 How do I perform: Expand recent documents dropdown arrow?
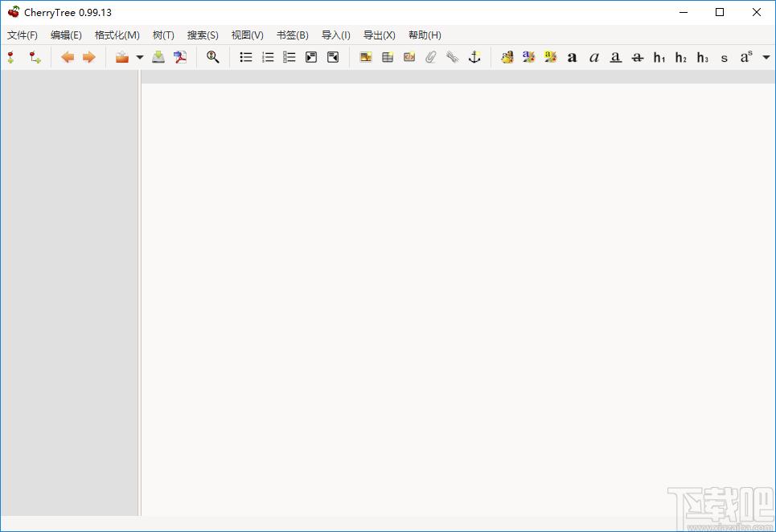140,57
